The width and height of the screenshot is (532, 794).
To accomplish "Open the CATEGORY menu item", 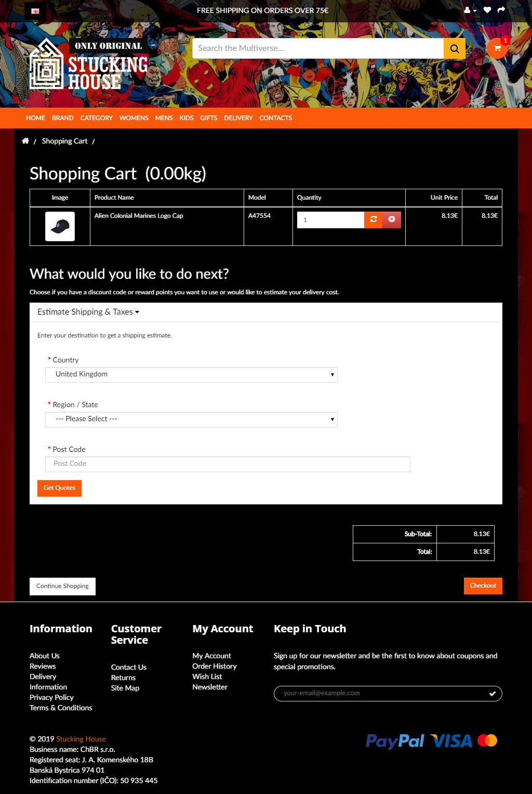I will [96, 118].
